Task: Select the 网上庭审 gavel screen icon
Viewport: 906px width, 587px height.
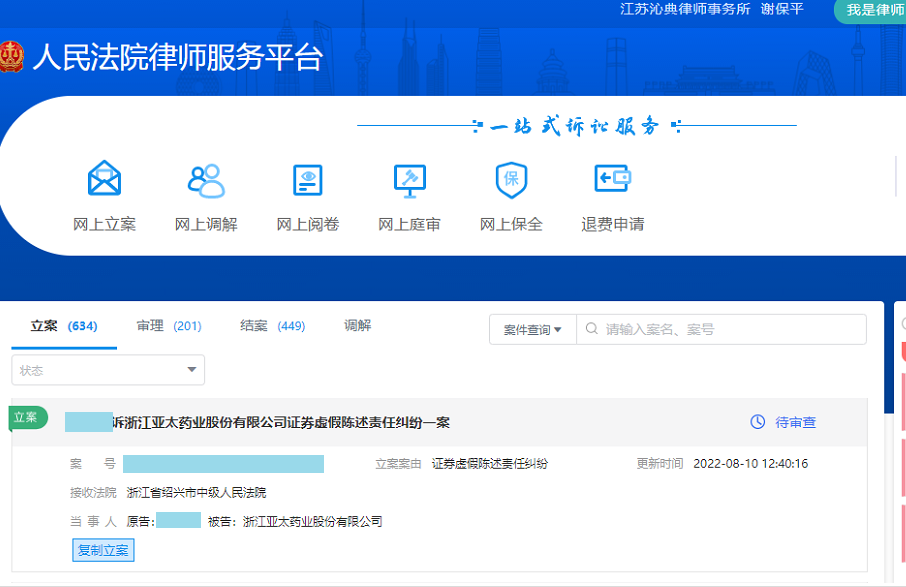Action: [409, 180]
